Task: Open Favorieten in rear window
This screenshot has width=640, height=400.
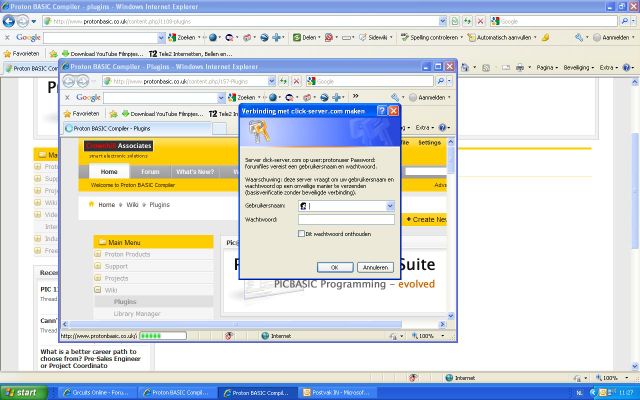Action: pyautogui.click(x=21, y=53)
